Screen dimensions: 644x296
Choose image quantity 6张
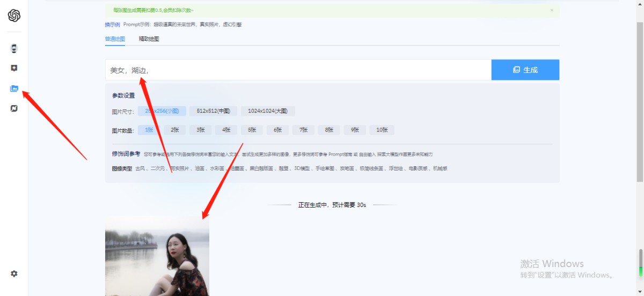pos(277,130)
